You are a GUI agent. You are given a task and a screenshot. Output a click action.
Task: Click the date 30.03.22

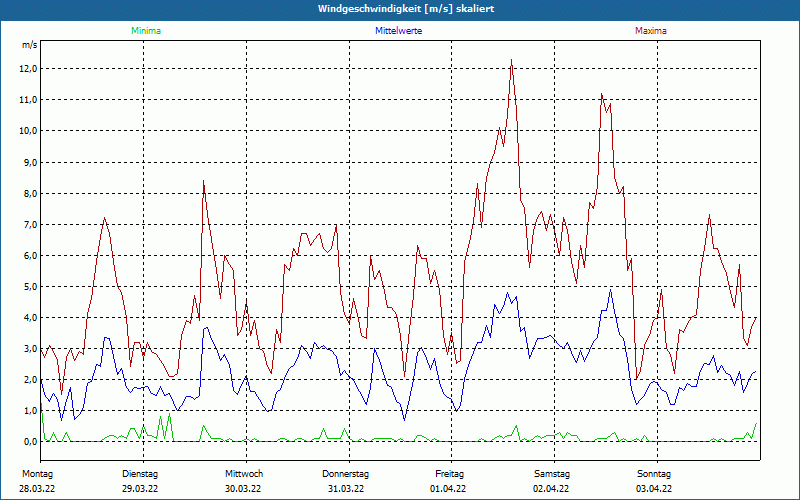tap(243, 489)
